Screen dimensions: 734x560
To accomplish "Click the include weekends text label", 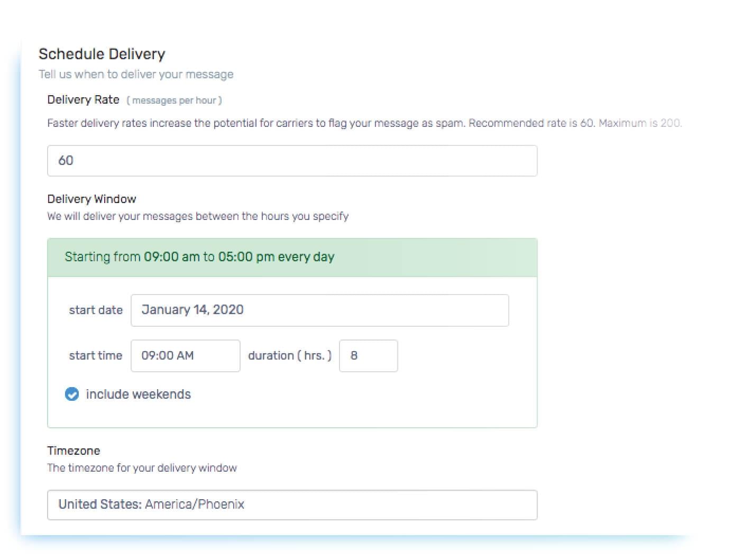I will (x=138, y=394).
